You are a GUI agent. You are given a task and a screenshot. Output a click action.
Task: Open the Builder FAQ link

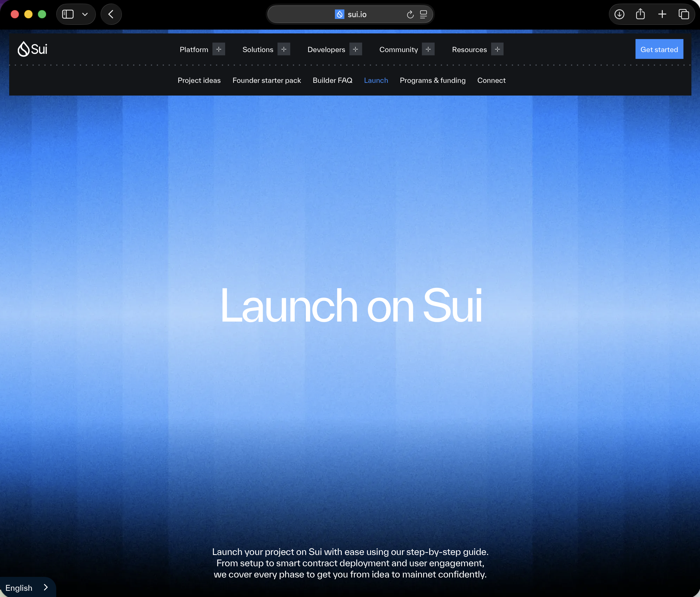tap(333, 80)
